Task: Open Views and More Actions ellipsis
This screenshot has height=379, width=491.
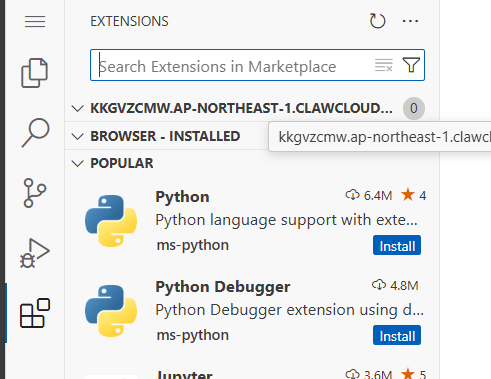Action: click(410, 21)
